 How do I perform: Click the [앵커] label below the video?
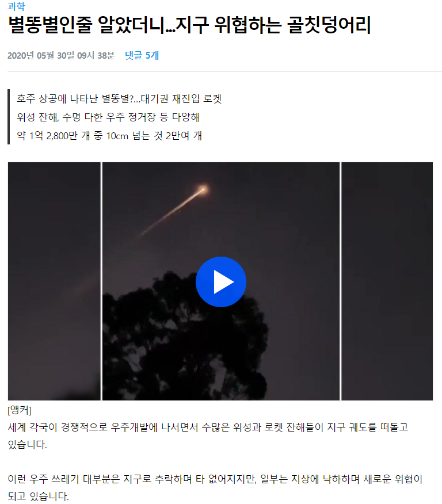20,410
